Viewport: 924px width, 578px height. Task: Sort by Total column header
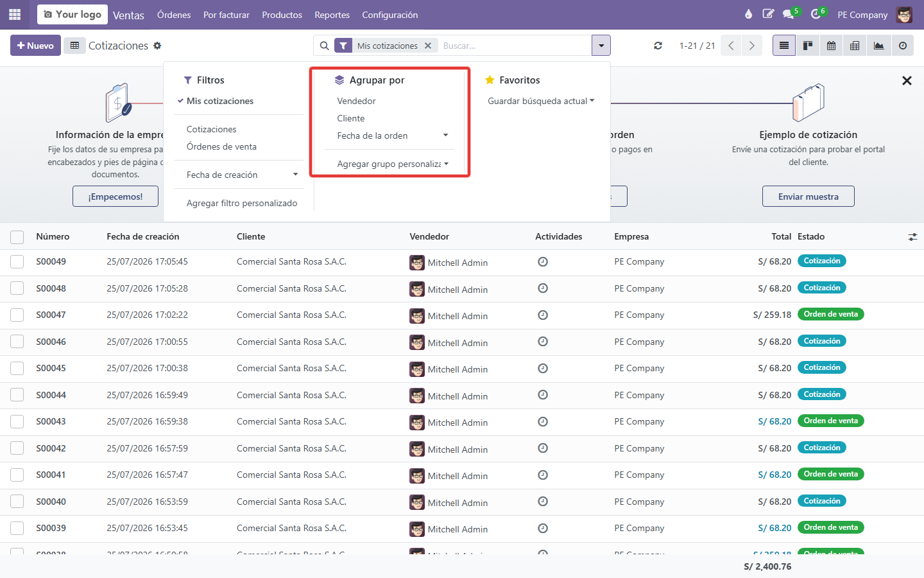tap(781, 236)
